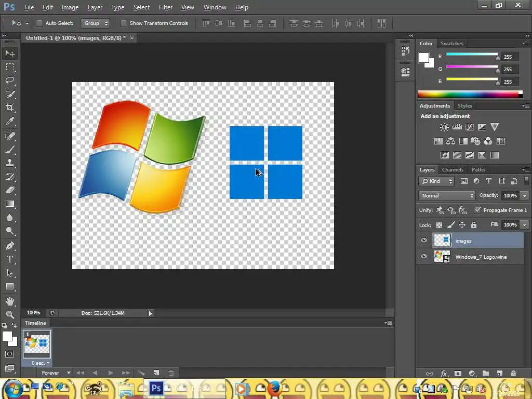Uncheck Propagate Frame 1 checkbox

(478, 210)
